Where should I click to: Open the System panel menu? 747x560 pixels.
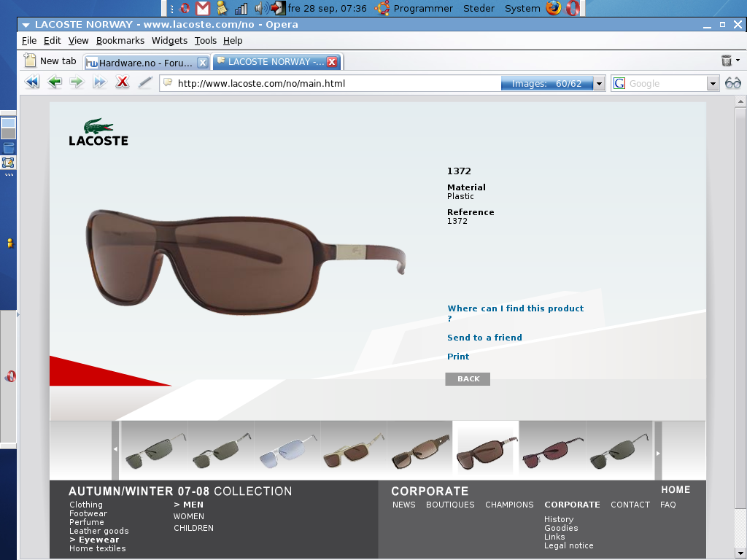coord(522,9)
